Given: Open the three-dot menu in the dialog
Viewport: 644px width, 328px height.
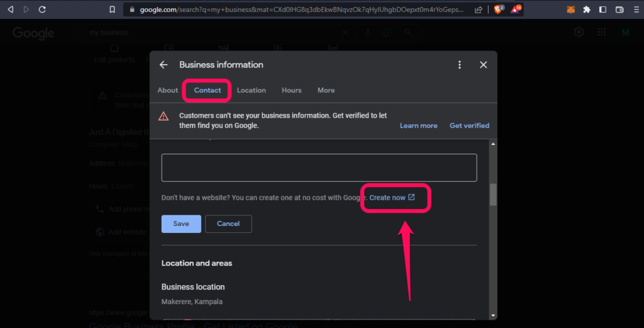Looking at the screenshot, I should tap(460, 65).
